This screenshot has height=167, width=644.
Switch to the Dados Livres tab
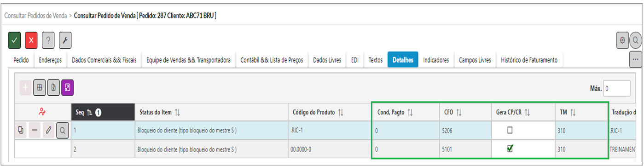coord(327,60)
